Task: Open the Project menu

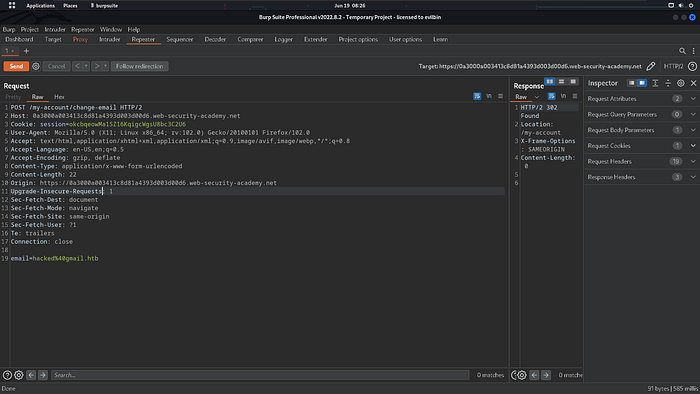Action: coord(29,29)
